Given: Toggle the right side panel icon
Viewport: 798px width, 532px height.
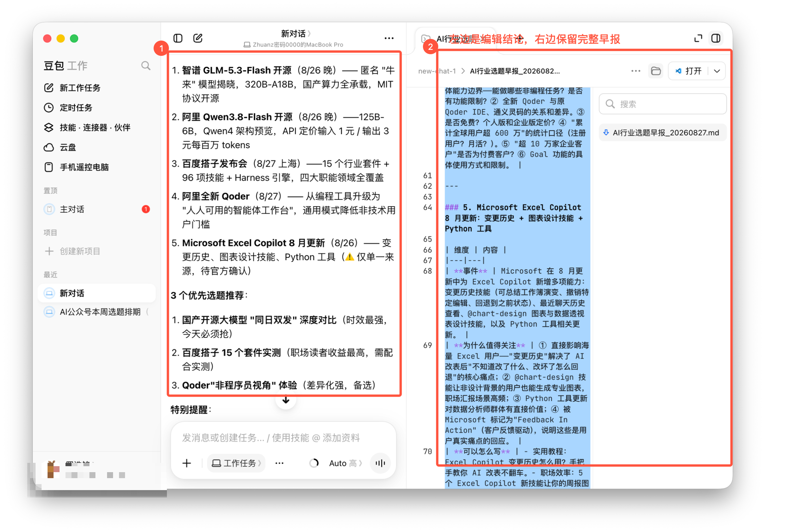Looking at the screenshot, I should [x=716, y=38].
